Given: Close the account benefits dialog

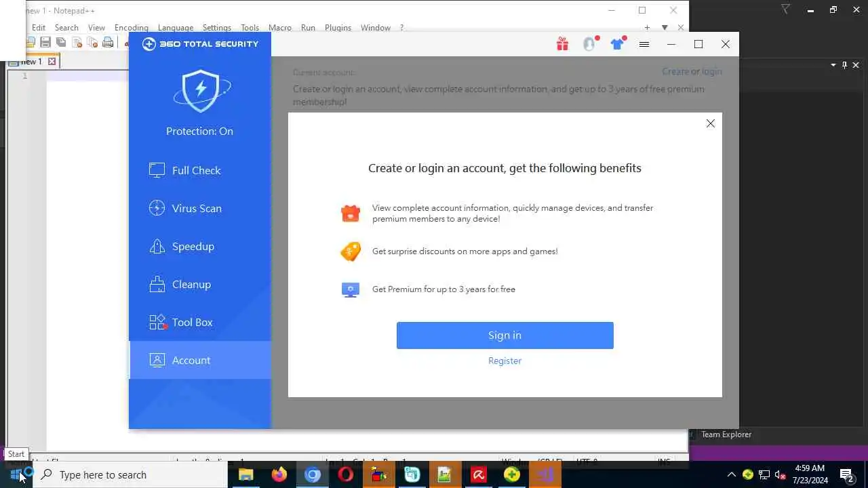Looking at the screenshot, I should pos(710,123).
